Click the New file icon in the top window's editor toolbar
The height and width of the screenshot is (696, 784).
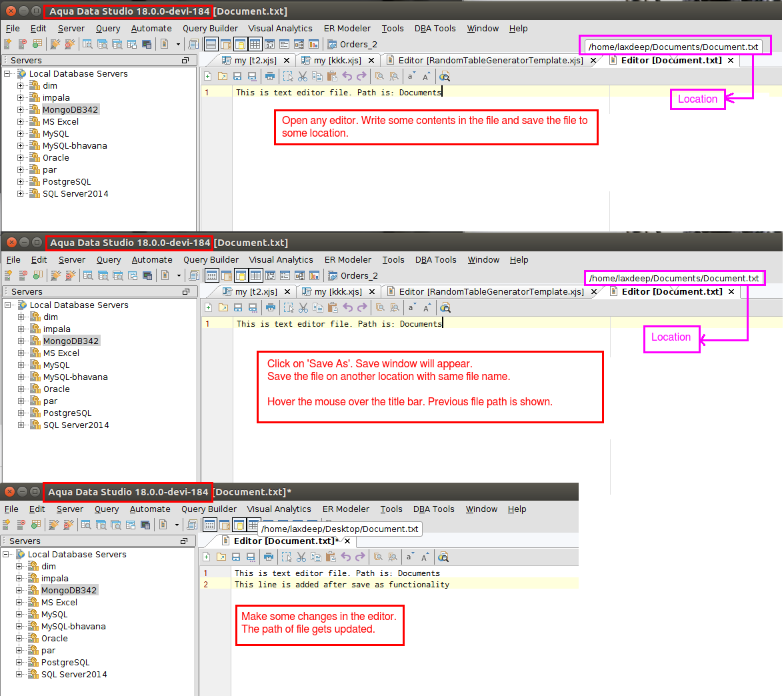click(207, 77)
